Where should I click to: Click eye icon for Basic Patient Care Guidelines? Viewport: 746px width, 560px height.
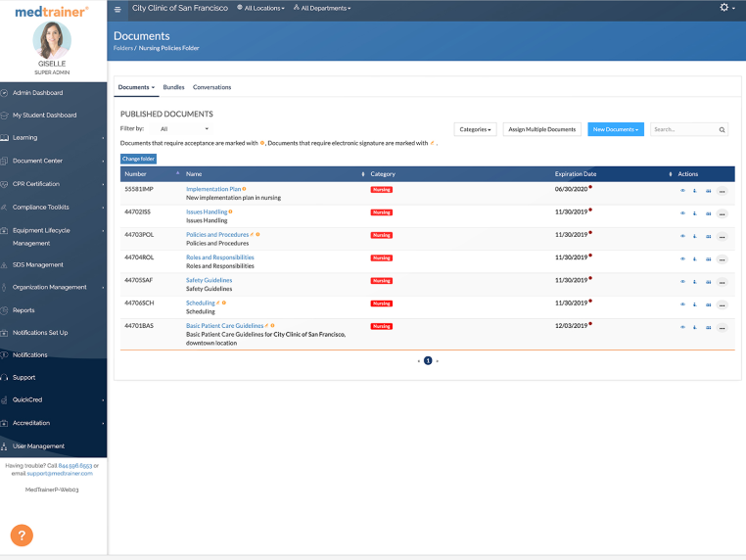pyautogui.click(x=682, y=327)
